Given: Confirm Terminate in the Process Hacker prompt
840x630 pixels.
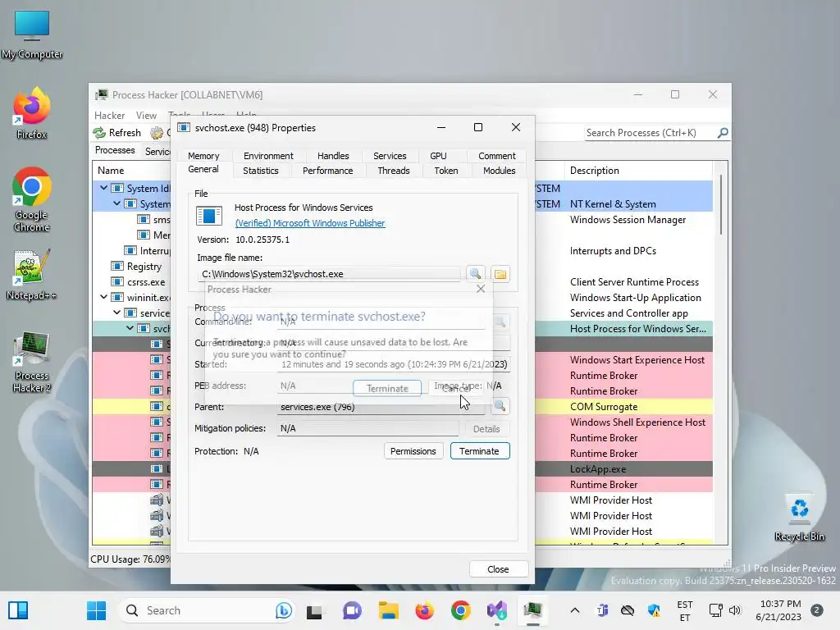Looking at the screenshot, I should click(x=387, y=388).
